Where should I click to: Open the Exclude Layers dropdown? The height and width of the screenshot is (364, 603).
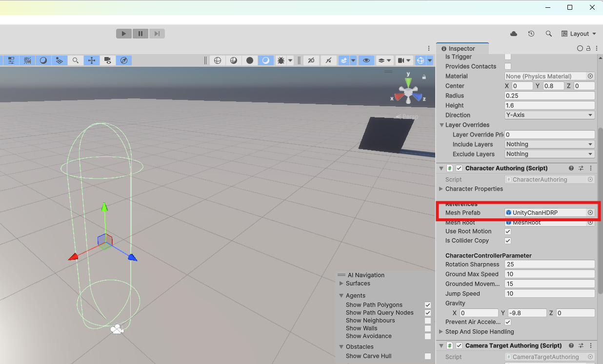point(549,154)
